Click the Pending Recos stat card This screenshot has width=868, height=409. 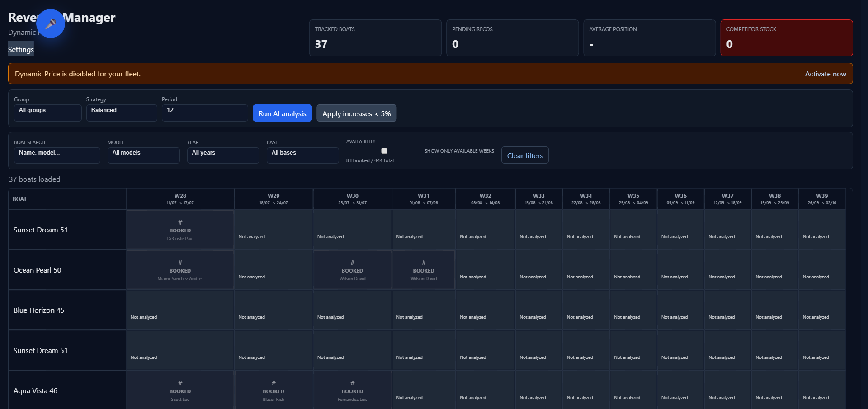512,38
